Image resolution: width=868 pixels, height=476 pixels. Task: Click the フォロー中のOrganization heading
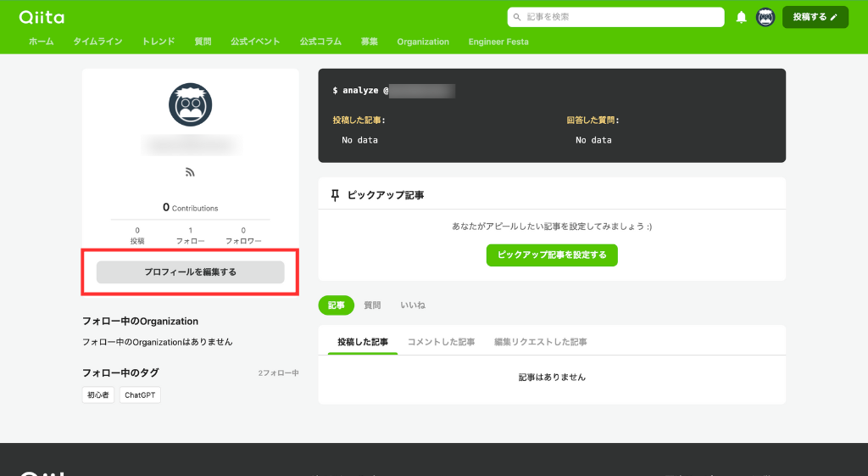(x=140, y=322)
